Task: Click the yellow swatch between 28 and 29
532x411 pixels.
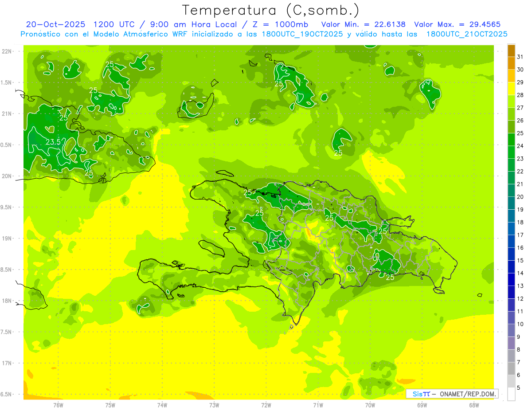Action: click(x=511, y=89)
